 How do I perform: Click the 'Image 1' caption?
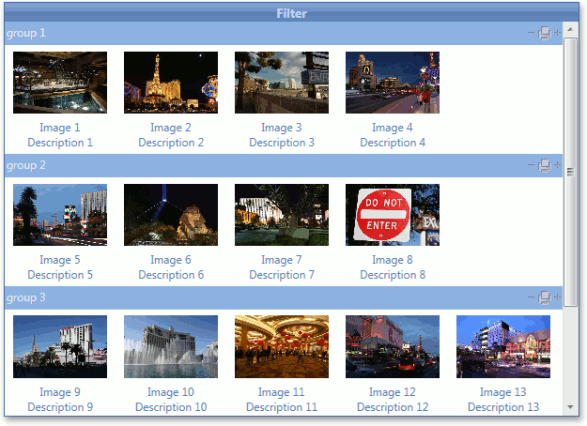coord(60,128)
